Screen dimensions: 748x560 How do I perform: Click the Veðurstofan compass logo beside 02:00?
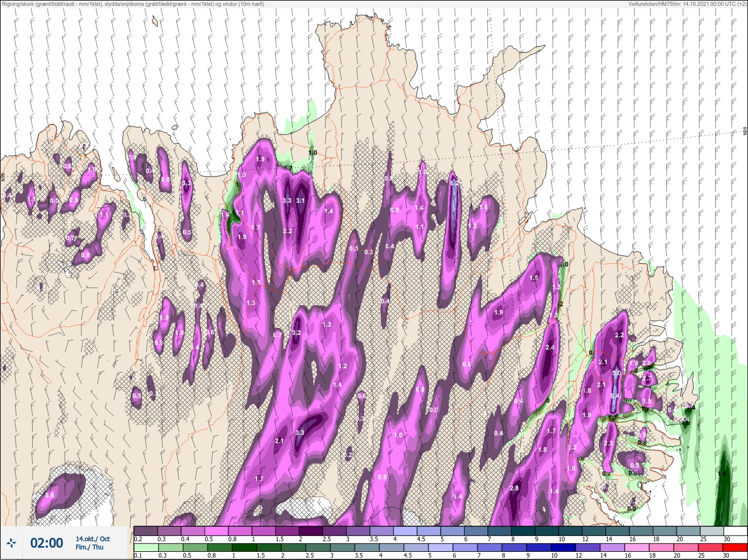[11, 543]
